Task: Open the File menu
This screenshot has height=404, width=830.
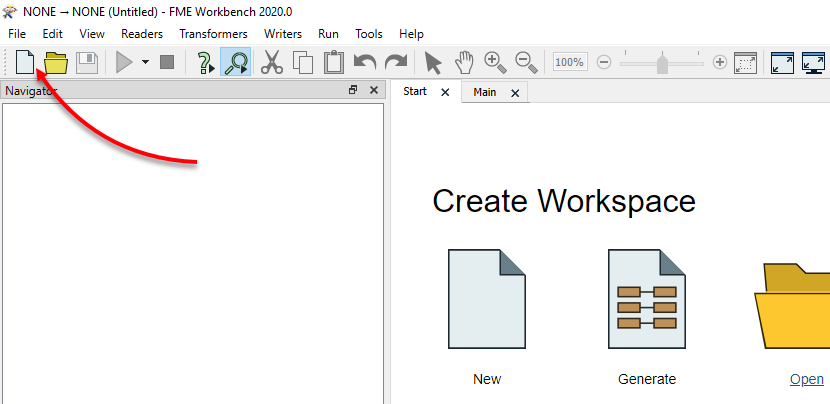Action: [17, 34]
